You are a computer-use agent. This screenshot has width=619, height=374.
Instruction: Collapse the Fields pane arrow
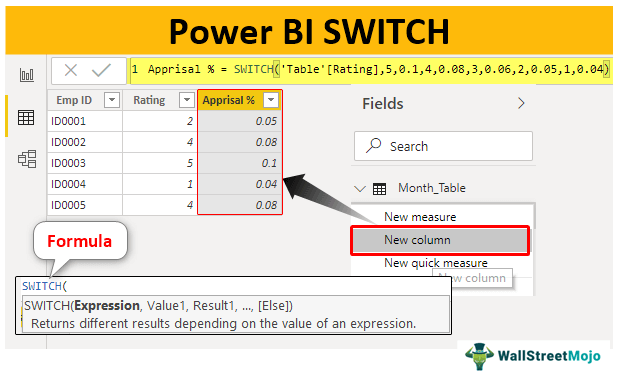coord(521,103)
